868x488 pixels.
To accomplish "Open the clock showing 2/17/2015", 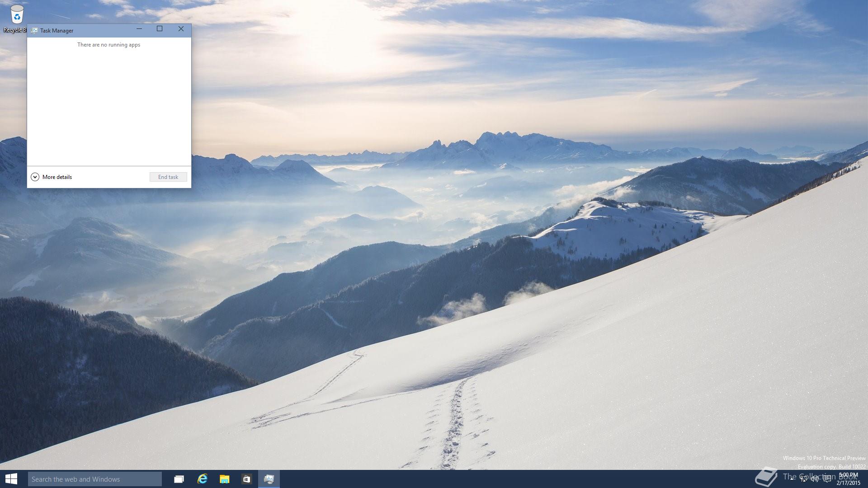I will [x=848, y=479].
